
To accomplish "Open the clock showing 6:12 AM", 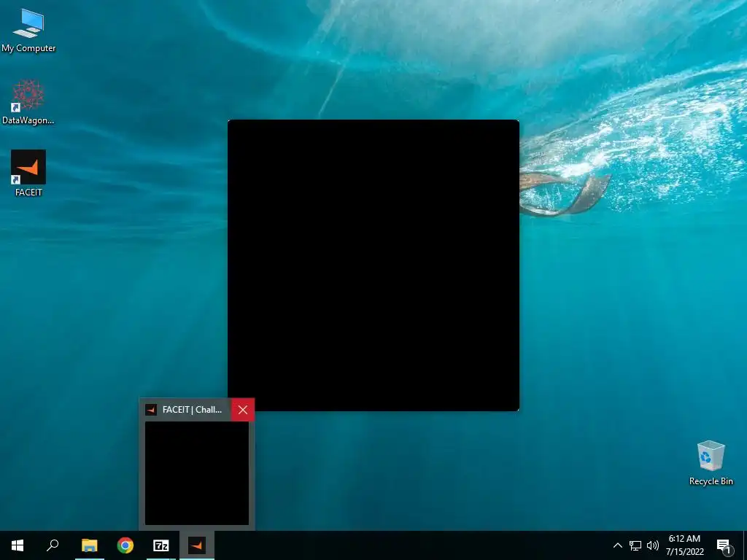I will click(684, 545).
